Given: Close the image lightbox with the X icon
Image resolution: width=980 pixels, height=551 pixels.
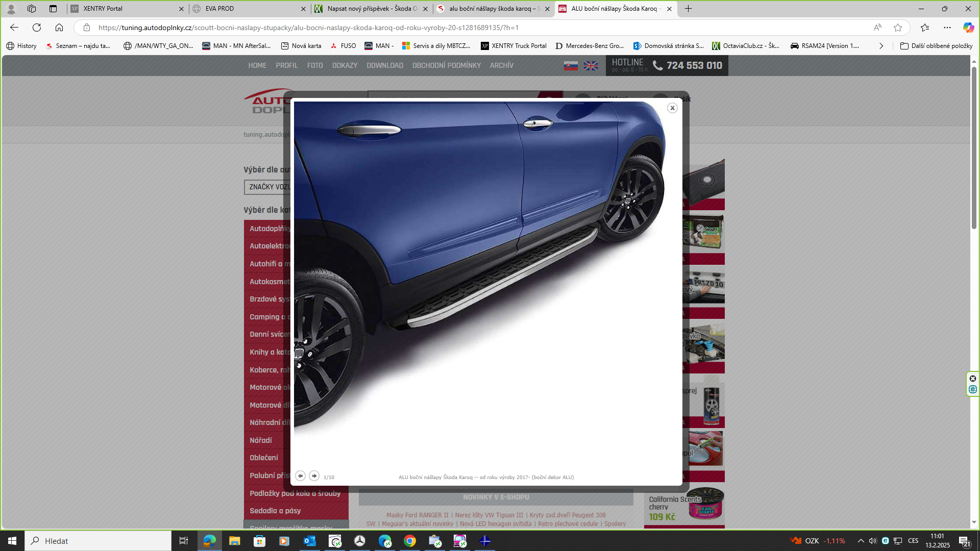Looking at the screenshot, I should click(x=672, y=108).
